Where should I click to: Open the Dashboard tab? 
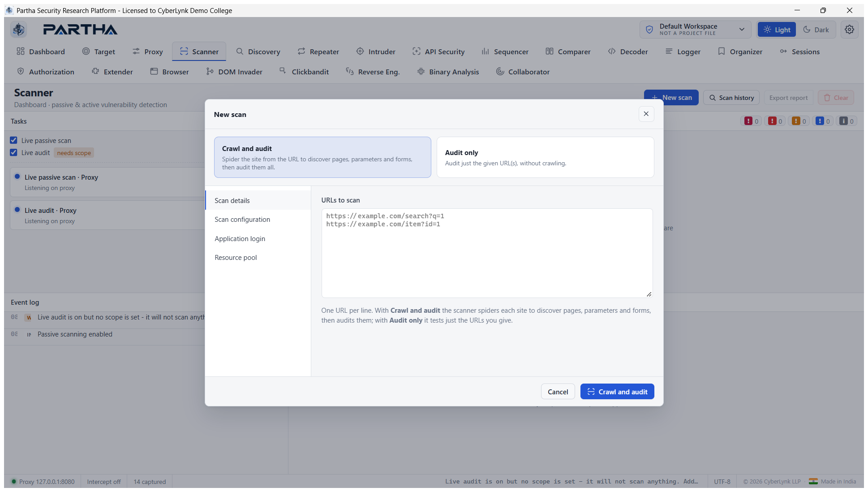point(41,52)
